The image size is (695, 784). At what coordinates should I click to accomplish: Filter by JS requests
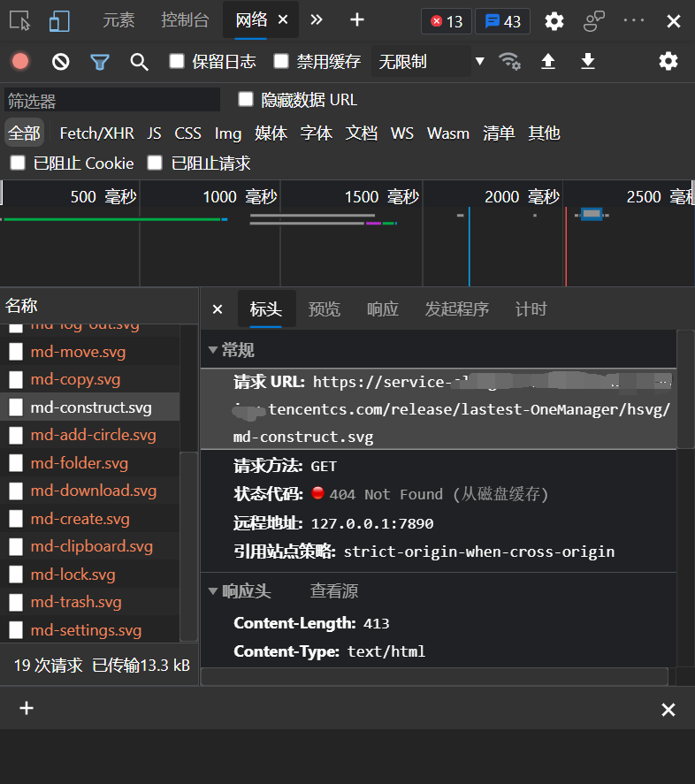pyautogui.click(x=154, y=133)
